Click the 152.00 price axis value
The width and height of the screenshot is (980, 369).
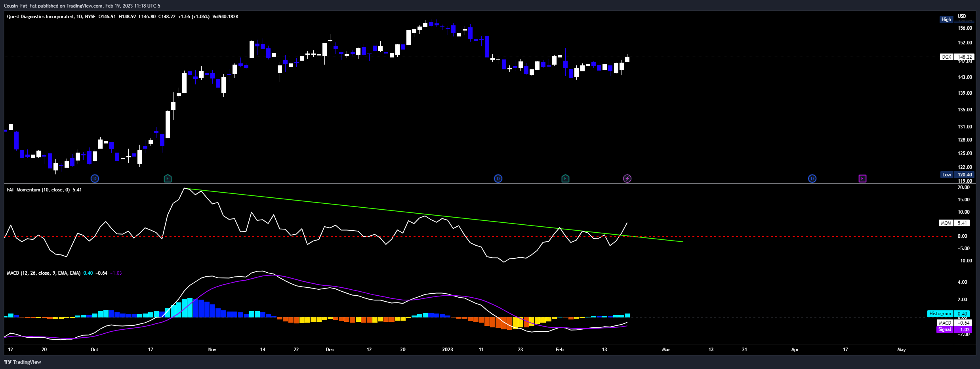point(965,43)
